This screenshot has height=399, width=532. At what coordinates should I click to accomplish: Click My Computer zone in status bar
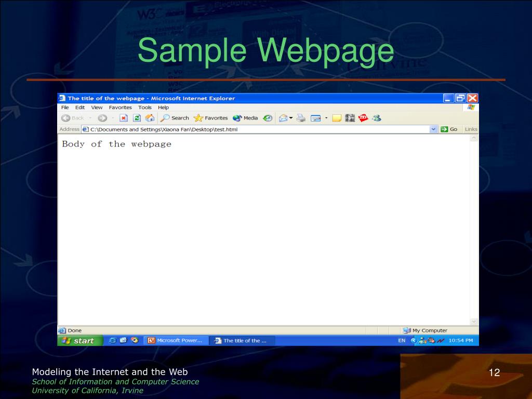click(425, 330)
